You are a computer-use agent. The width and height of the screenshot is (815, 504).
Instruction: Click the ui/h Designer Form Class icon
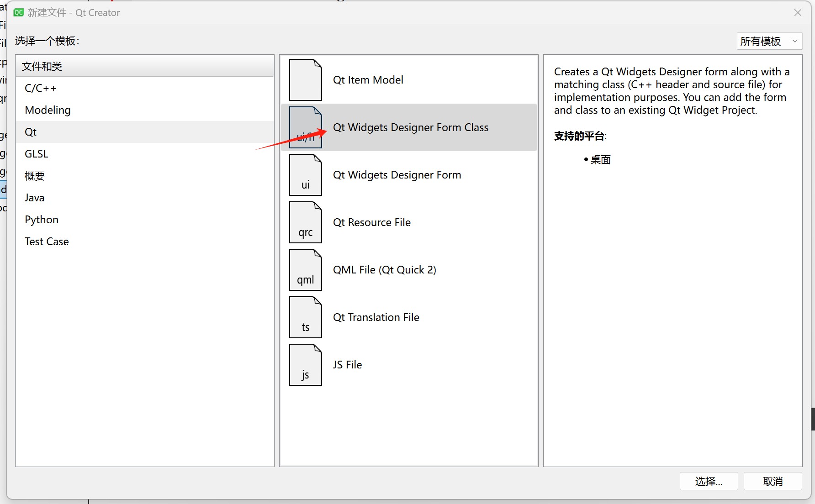305,127
